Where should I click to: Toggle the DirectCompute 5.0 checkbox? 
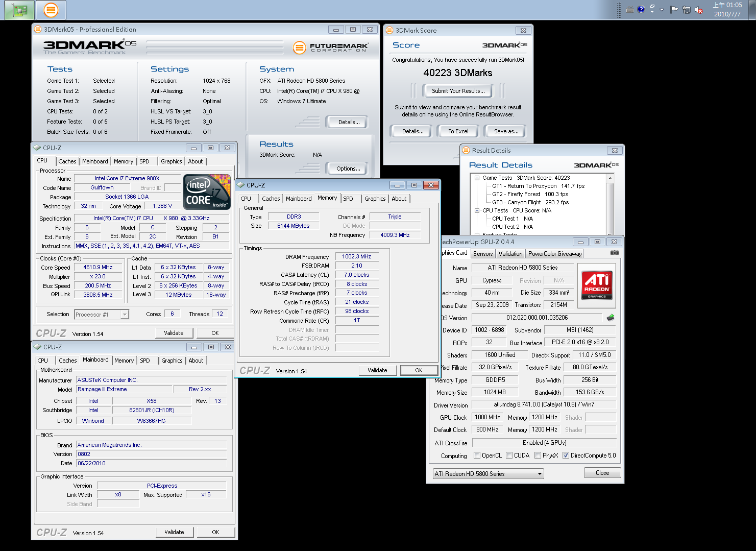point(566,456)
